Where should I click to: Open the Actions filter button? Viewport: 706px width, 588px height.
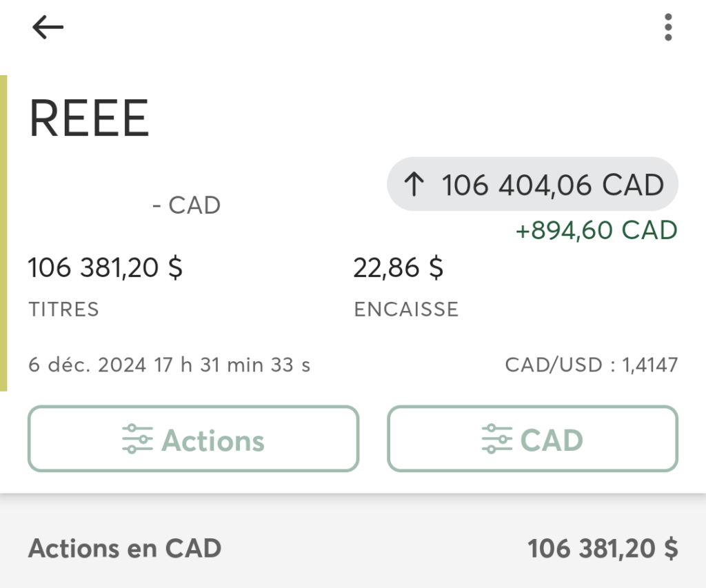[x=194, y=438]
